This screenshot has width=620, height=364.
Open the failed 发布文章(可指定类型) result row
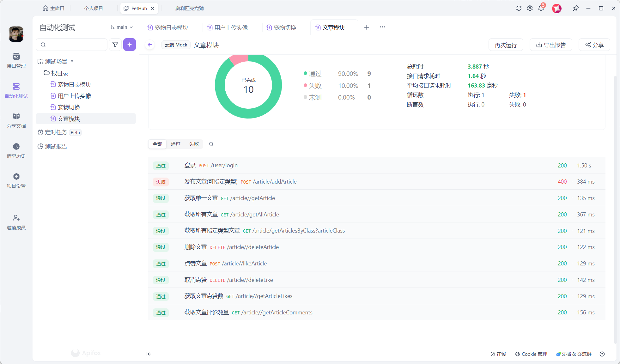[377, 182]
